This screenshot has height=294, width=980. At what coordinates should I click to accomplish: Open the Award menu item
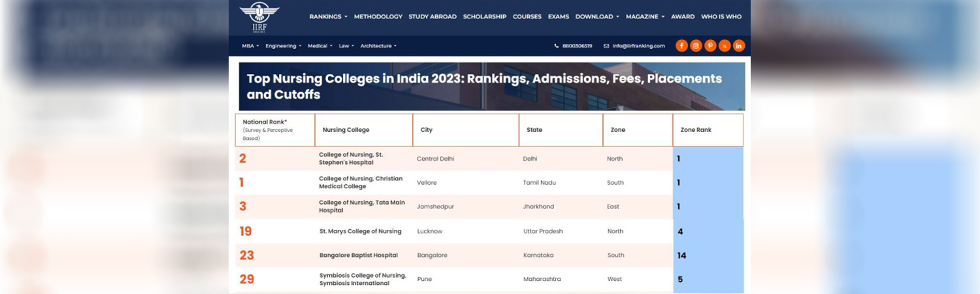coord(683,17)
